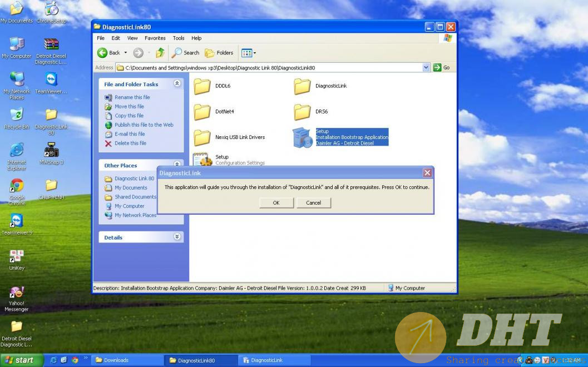Click Delete this file link
588x367 pixels.
coord(130,143)
